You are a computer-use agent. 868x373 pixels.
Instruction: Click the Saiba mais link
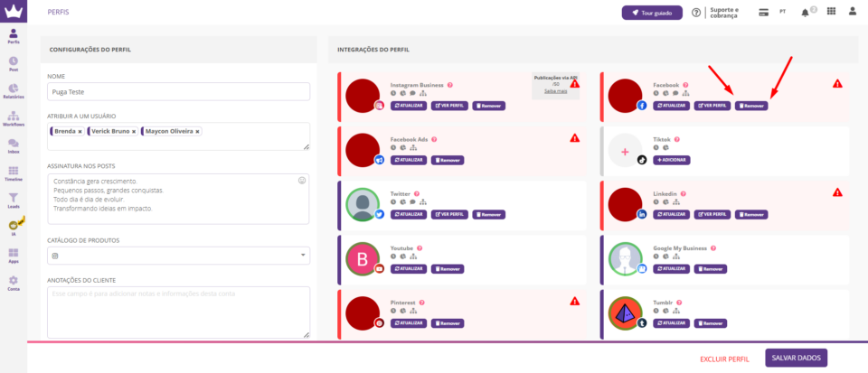(555, 91)
